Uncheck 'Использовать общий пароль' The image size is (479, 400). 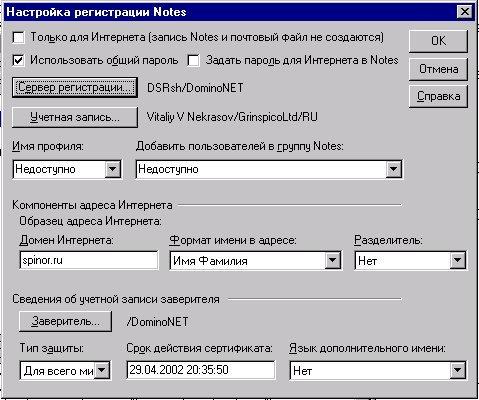click(x=19, y=60)
